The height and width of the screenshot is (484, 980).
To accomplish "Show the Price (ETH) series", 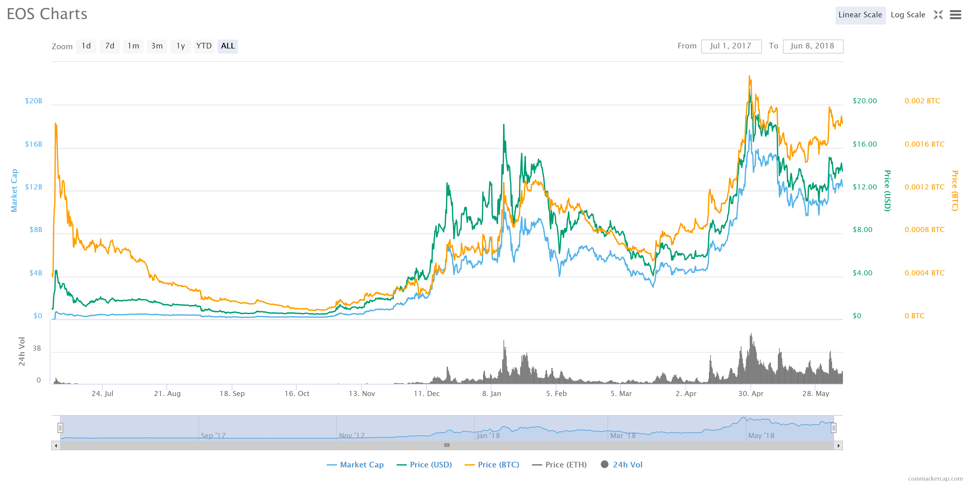I will tap(559, 465).
